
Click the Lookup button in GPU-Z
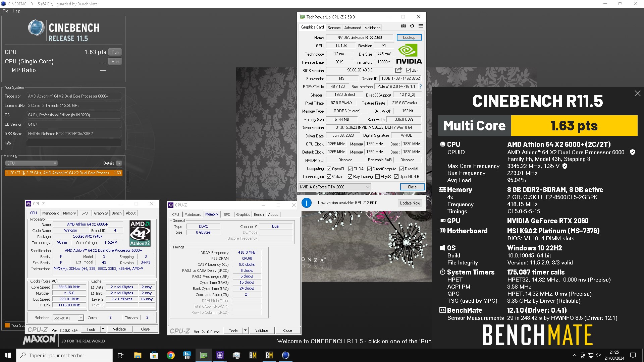(409, 38)
